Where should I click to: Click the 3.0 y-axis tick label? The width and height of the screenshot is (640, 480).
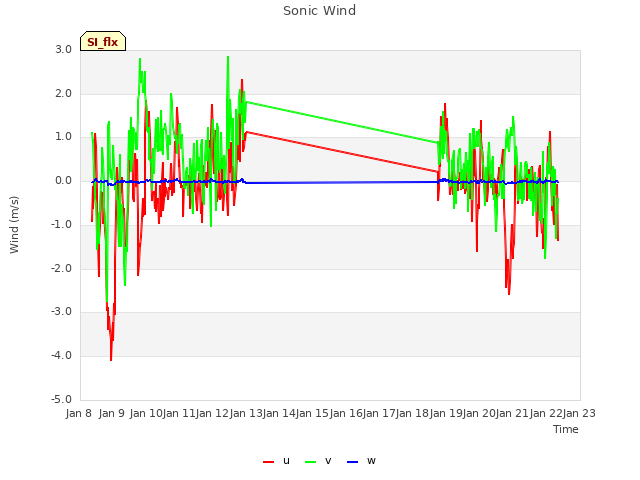pyautogui.click(x=64, y=49)
